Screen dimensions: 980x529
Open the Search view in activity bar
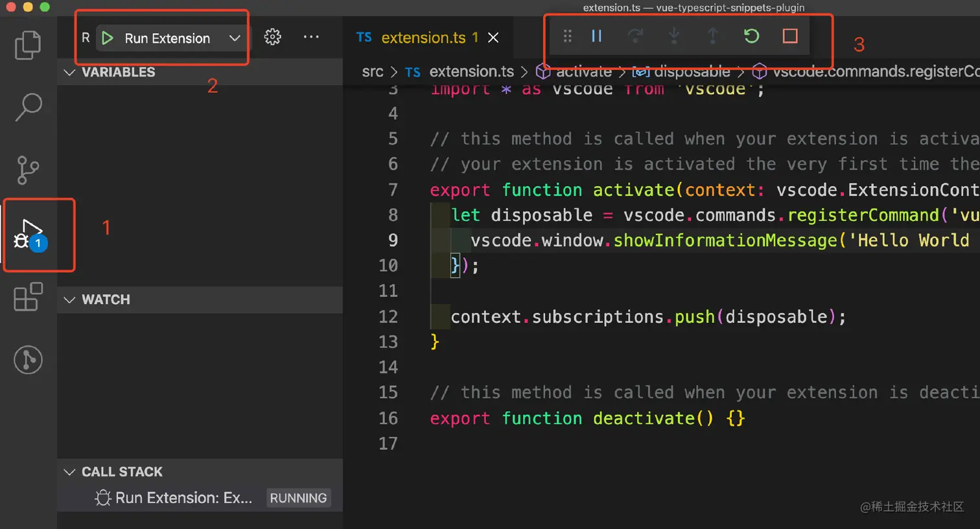coord(28,107)
